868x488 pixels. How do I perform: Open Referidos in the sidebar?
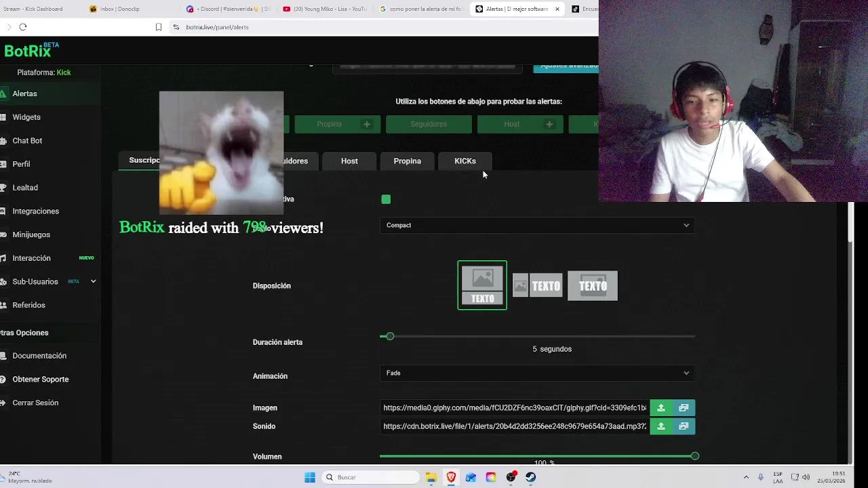(28, 305)
